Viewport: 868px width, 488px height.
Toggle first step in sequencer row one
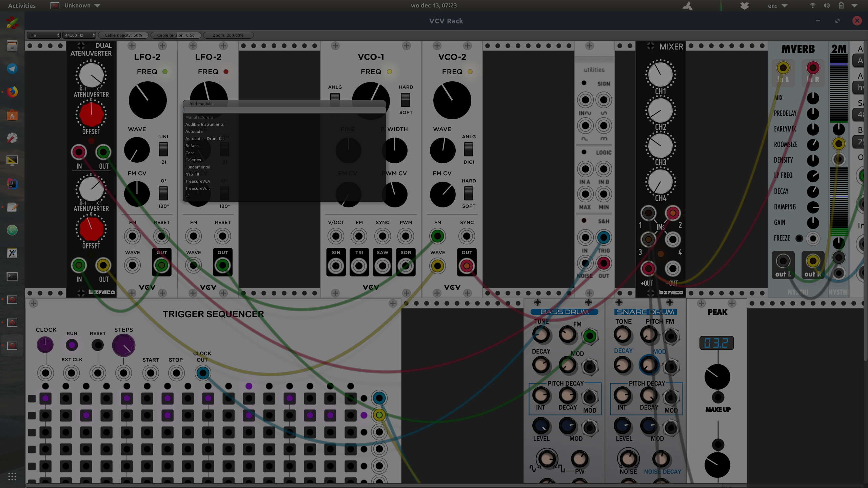tap(45, 399)
